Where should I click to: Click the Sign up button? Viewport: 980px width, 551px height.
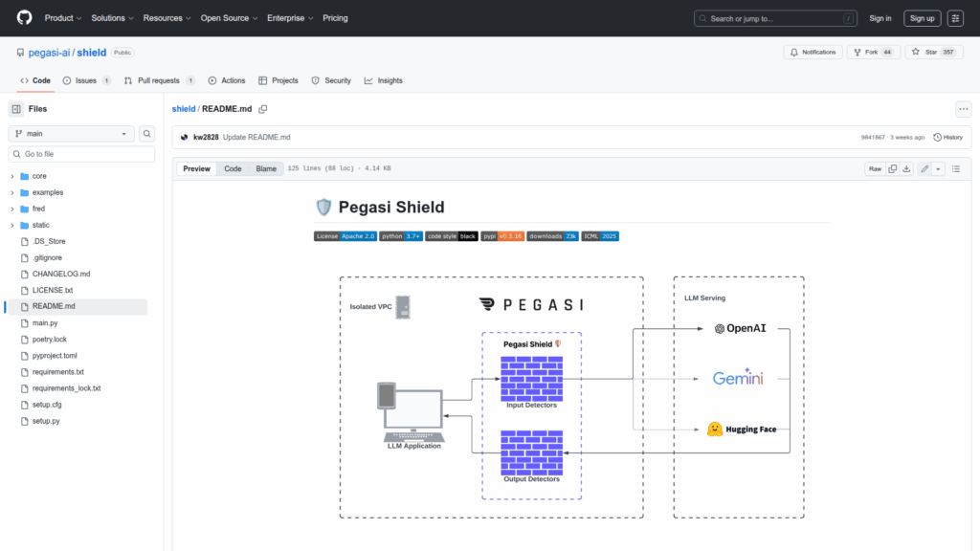(922, 18)
